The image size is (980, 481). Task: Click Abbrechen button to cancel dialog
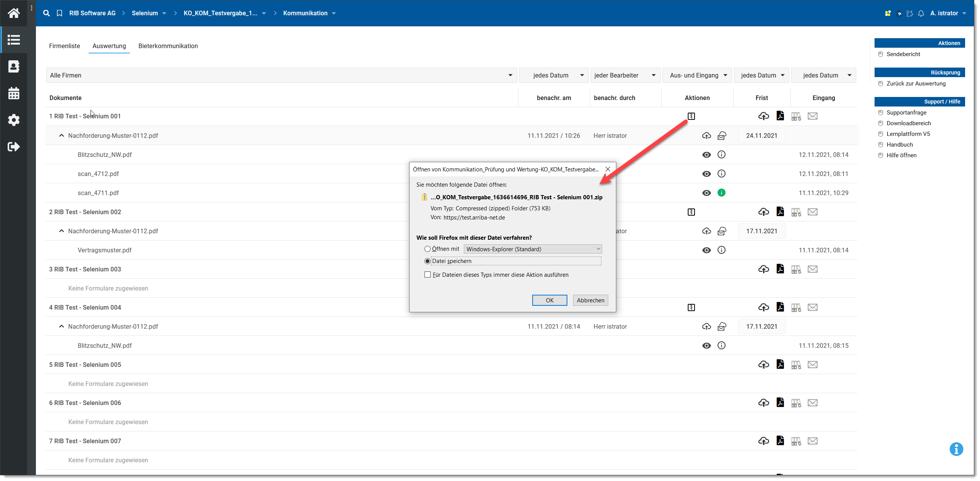[x=590, y=300]
